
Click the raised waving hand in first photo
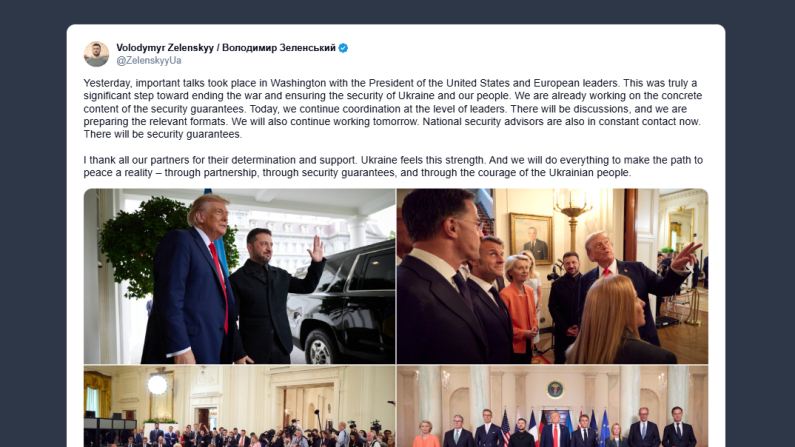(x=316, y=248)
